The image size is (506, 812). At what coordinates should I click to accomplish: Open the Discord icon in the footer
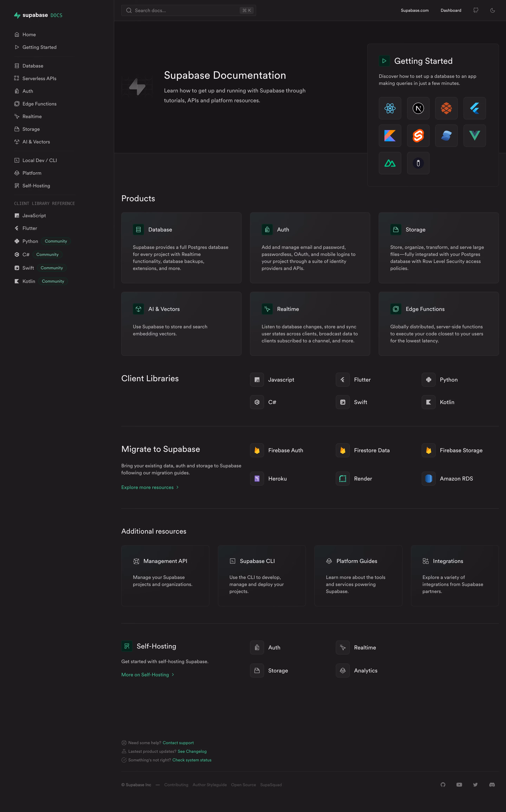[x=492, y=785]
